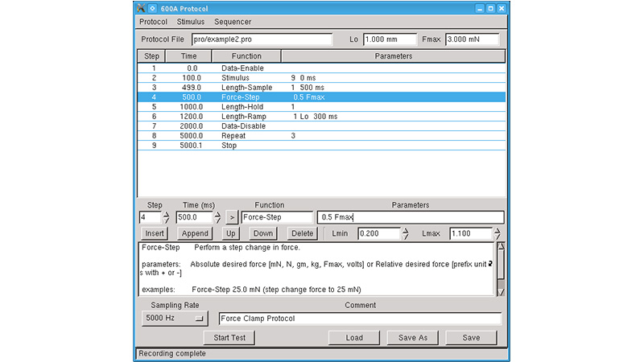Select the Stimulus row at 100.0
The height and width of the screenshot is (362, 644).
[321, 78]
